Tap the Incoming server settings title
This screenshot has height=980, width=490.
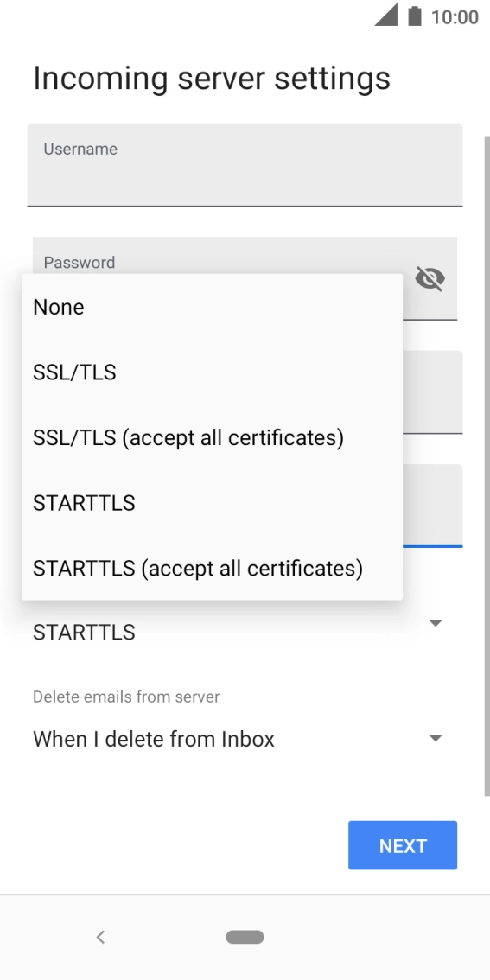tap(211, 79)
